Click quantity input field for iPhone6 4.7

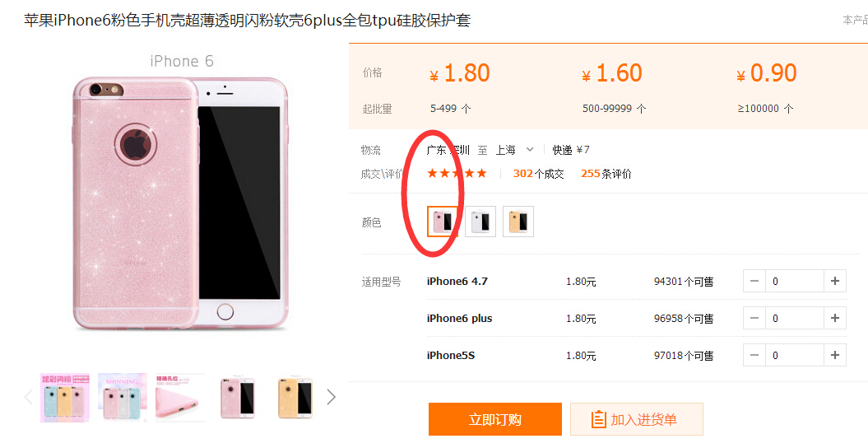[795, 282]
